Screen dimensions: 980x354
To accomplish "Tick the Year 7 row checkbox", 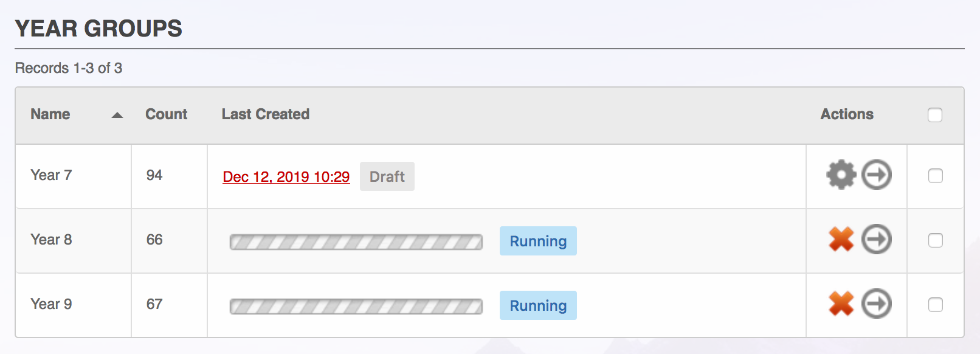I will click(x=935, y=176).
